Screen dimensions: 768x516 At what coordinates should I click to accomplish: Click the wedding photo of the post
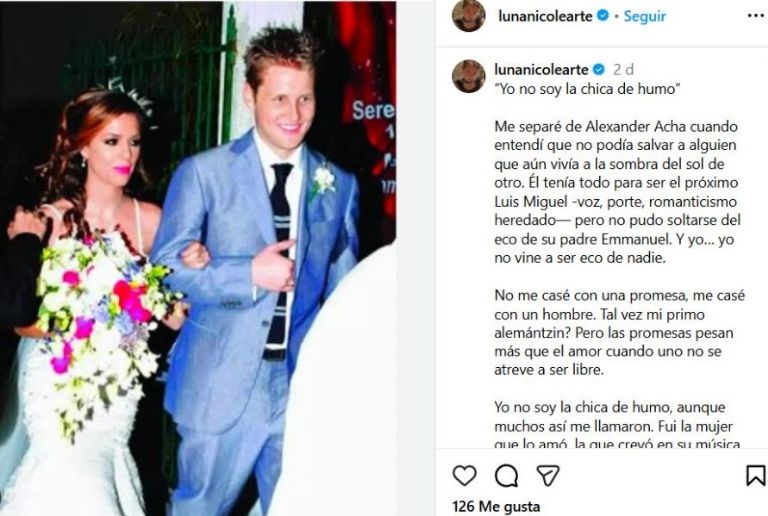point(198,258)
